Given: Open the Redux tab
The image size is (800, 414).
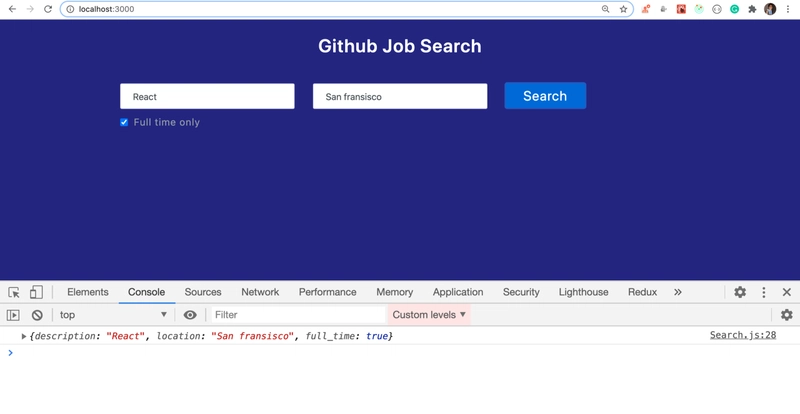Looking at the screenshot, I should (x=642, y=292).
